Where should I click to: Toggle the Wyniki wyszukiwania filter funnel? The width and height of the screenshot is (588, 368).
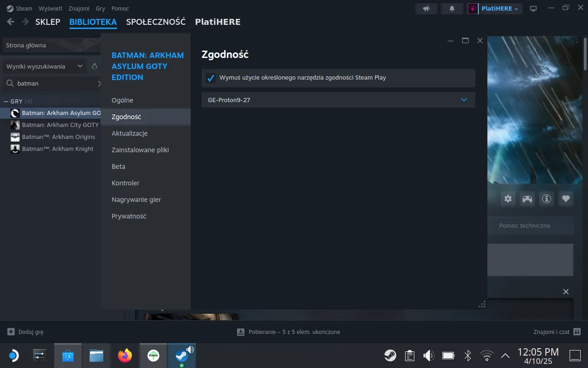pyautogui.click(x=95, y=66)
